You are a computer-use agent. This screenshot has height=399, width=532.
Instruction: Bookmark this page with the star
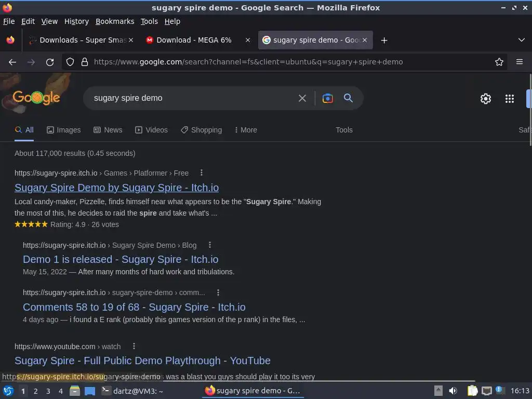coord(499,62)
